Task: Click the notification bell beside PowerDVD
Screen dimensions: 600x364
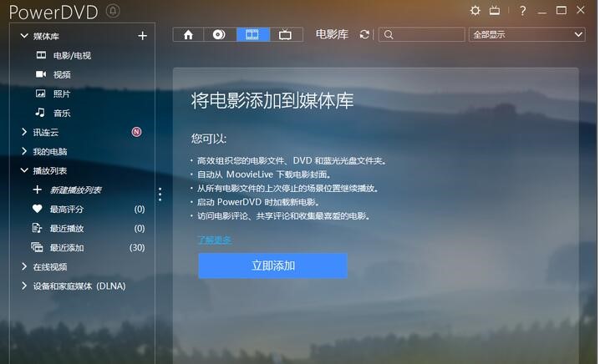Action: (x=113, y=11)
